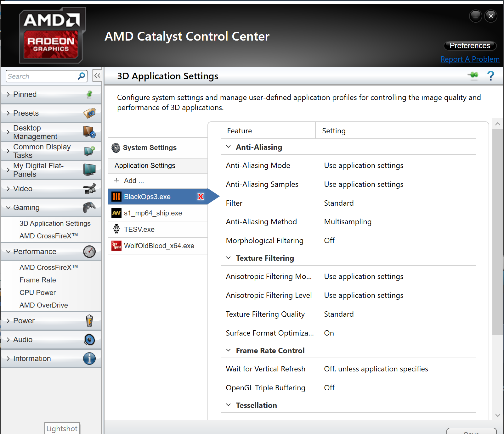Click the scrollbar down arrow
This screenshot has height=434, width=504.
pos(497,415)
